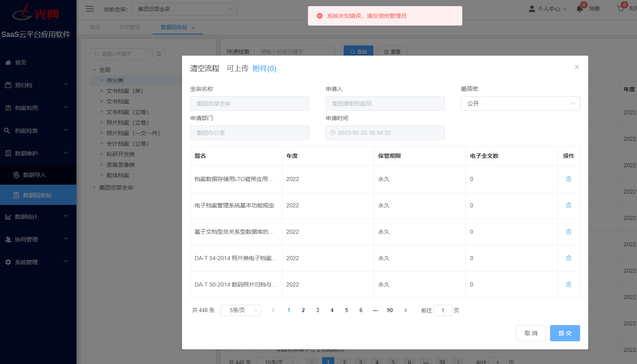Image resolution: width=637 pixels, height=364 pixels.
Task: Expand the 数据统计 sidebar menu
Action: tap(38, 217)
